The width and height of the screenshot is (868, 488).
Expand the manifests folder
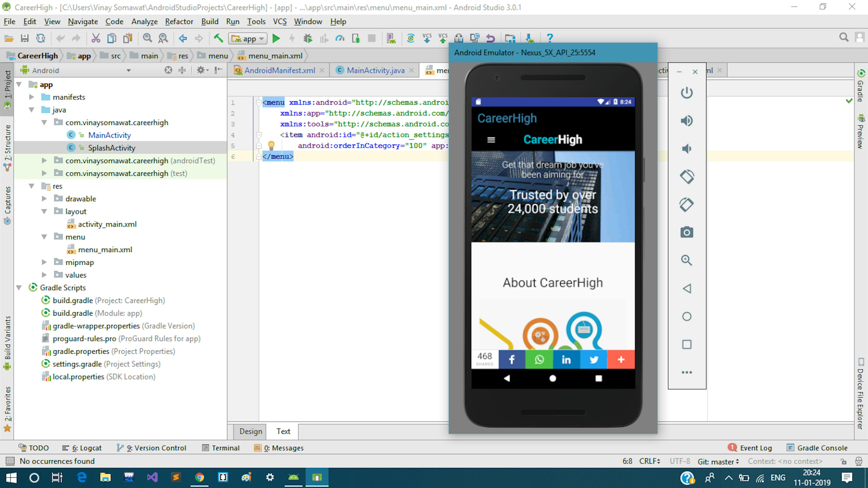point(31,97)
